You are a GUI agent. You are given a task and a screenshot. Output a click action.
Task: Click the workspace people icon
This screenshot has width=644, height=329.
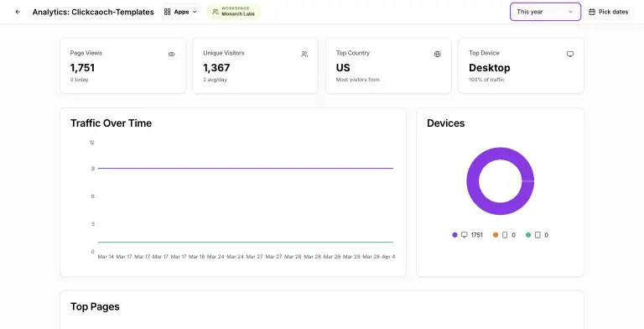point(216,12)
